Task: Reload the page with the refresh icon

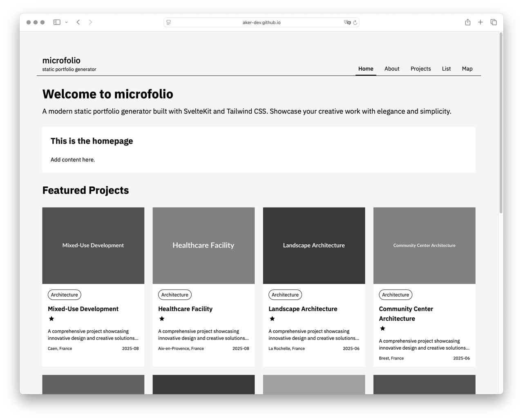Action: (355, 22)
